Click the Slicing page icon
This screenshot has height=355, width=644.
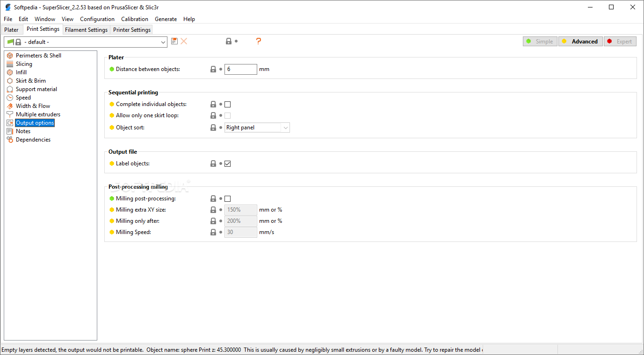click(x=10, y=64)
